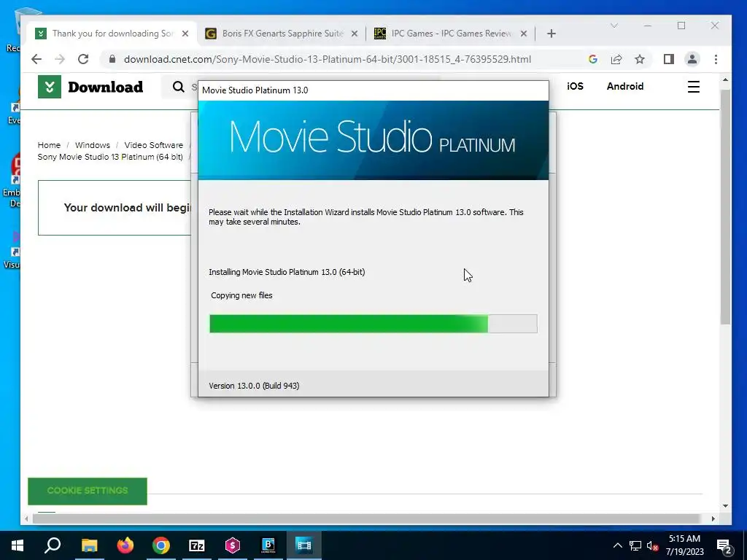Image resolution: width=747 pixels, height=560 pixels.
Task: Click Installing Movie Studio Platinum 13.0 text
Action: pos(287,272)
